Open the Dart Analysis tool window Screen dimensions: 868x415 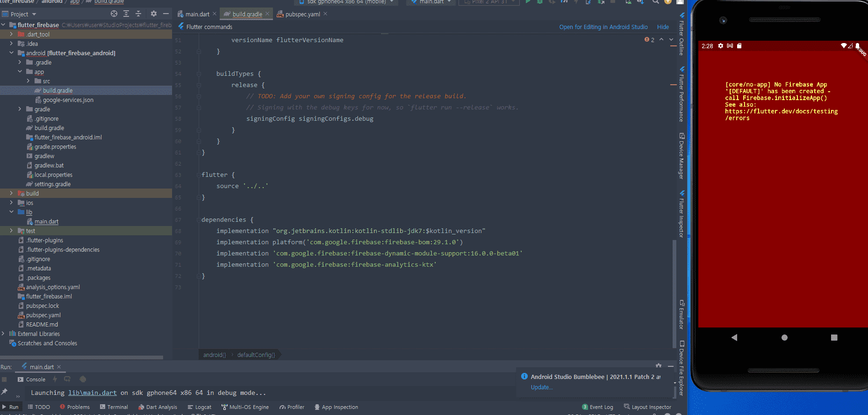click(x=158, y=407)
